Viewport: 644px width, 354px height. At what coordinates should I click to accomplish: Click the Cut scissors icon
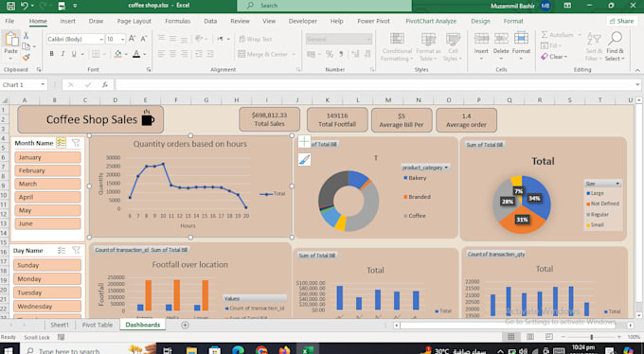(26, 36)
